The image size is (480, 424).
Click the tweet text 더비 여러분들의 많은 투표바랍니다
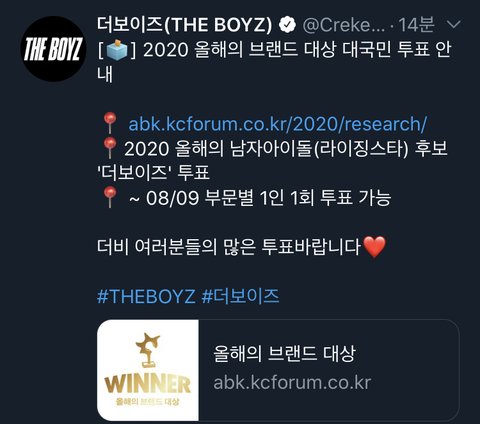pos(229,247)
